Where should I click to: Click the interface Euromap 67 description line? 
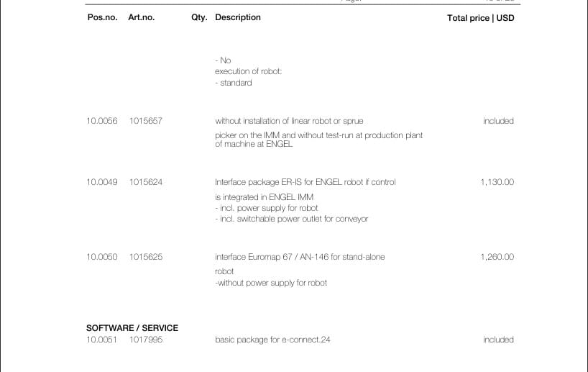pos(300,257)
